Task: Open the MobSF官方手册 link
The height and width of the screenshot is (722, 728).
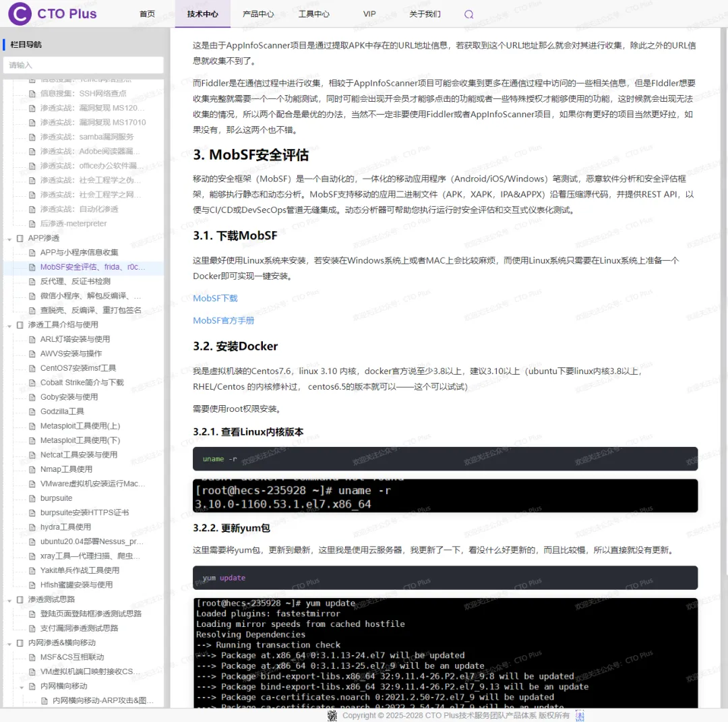Action: [223, 320]
